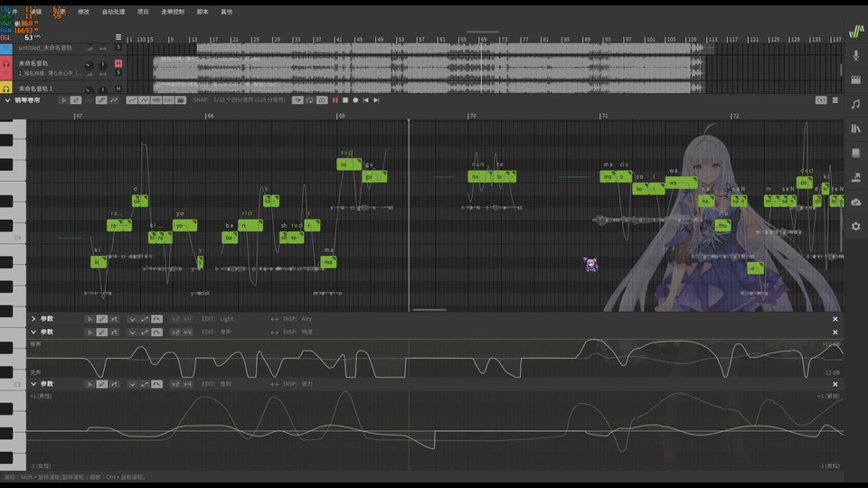Open the piano roll options hamburger menu
868x488 pixels.
coord(835,100)
